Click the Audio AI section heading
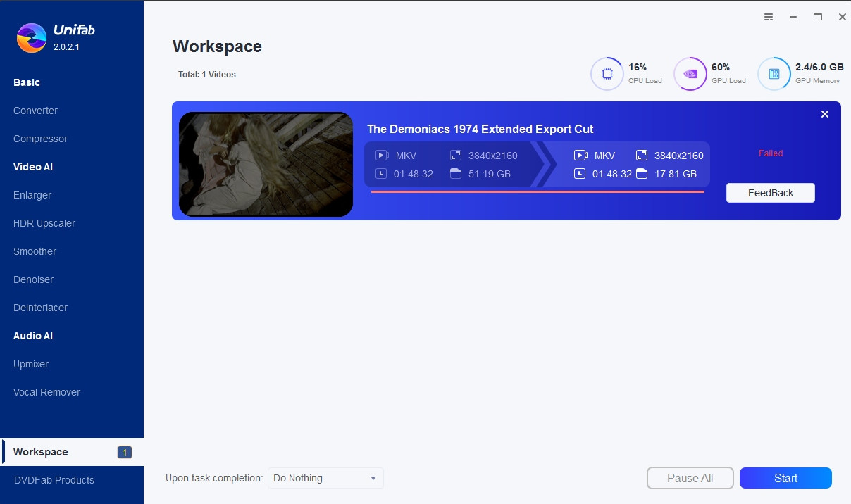Screen dimensions: 851x504 click(33, 336)
